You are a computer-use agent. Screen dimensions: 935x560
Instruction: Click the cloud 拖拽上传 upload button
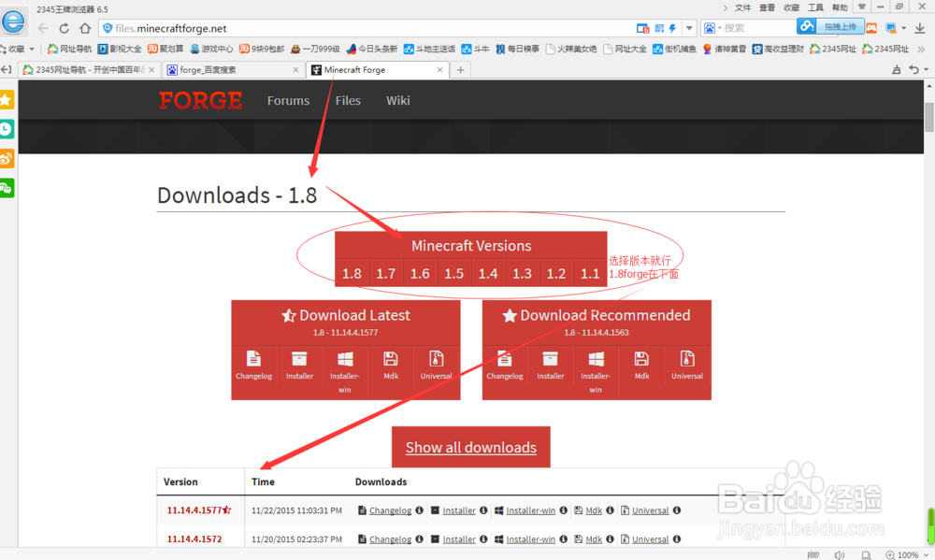pyautogui.click(x=830, y=27)
